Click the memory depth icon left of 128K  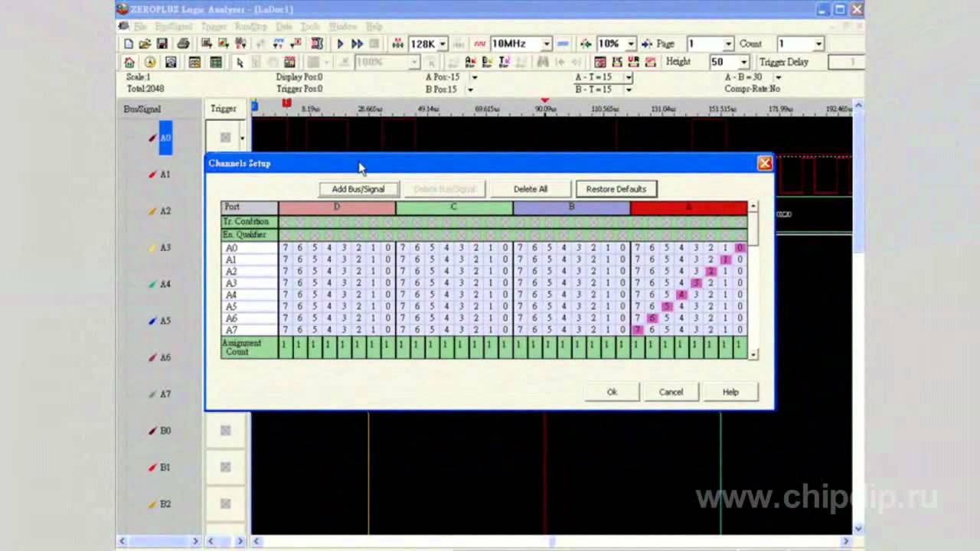click(x=397, y=44)
